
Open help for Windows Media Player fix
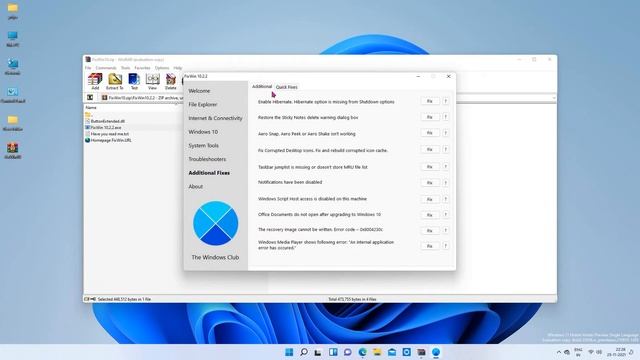click(x=445, y=246)
